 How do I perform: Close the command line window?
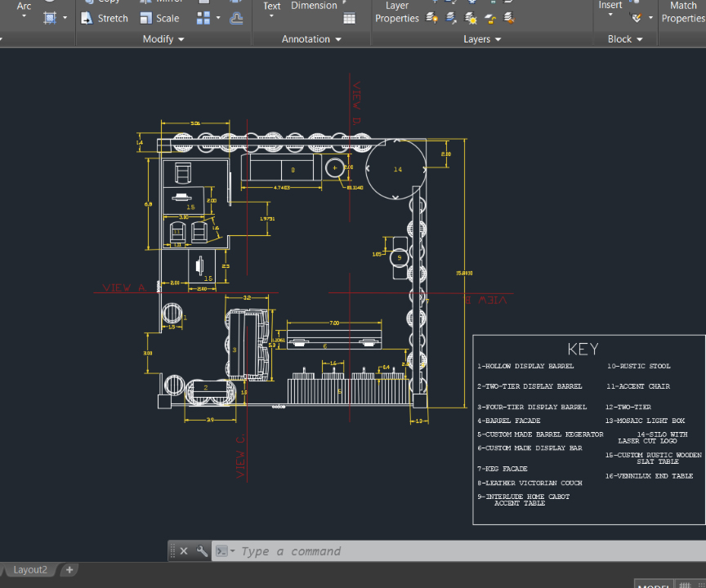184,551
